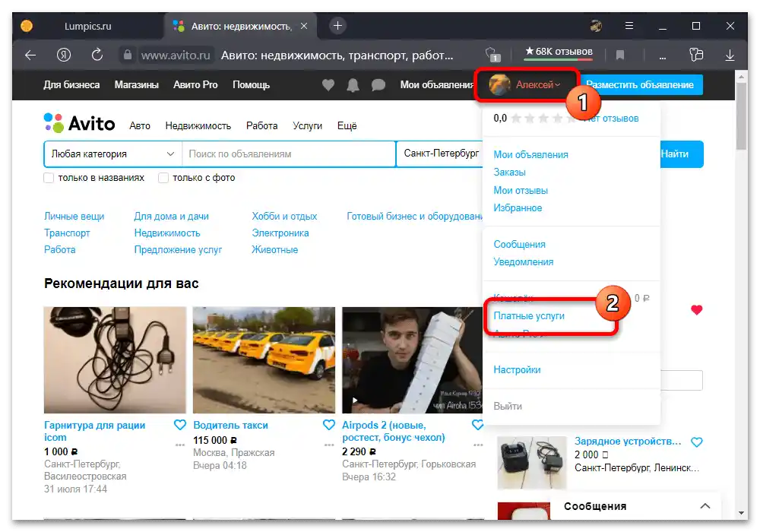
Task: Click the Avito logo
Action: click(x=80, y=124)
